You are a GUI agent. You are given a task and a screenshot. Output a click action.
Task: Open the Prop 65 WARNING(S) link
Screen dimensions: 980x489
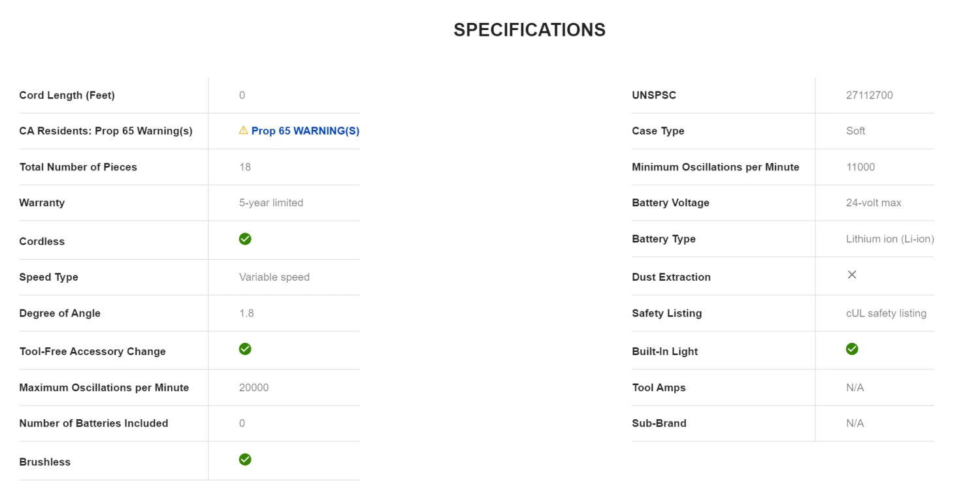pyautogui.click(x=305, y=131)
